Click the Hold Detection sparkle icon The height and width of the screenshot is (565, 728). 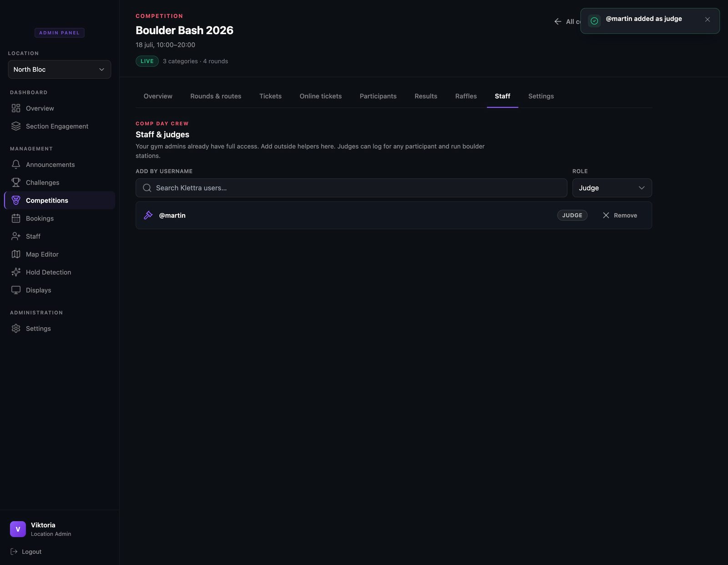click(16, 272)
